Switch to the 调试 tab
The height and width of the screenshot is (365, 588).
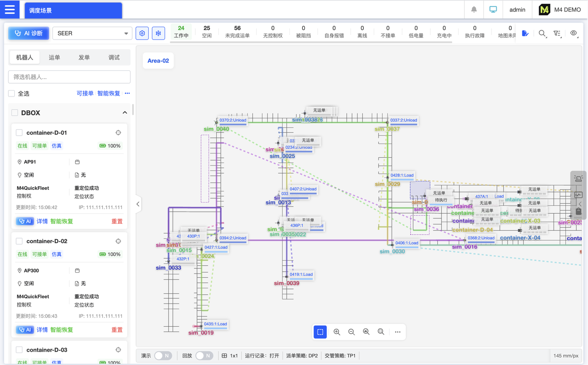[x=114, y=57]
